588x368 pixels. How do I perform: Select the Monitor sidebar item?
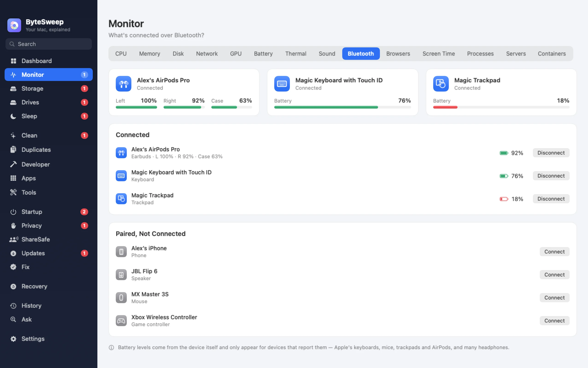coord(49,75)
